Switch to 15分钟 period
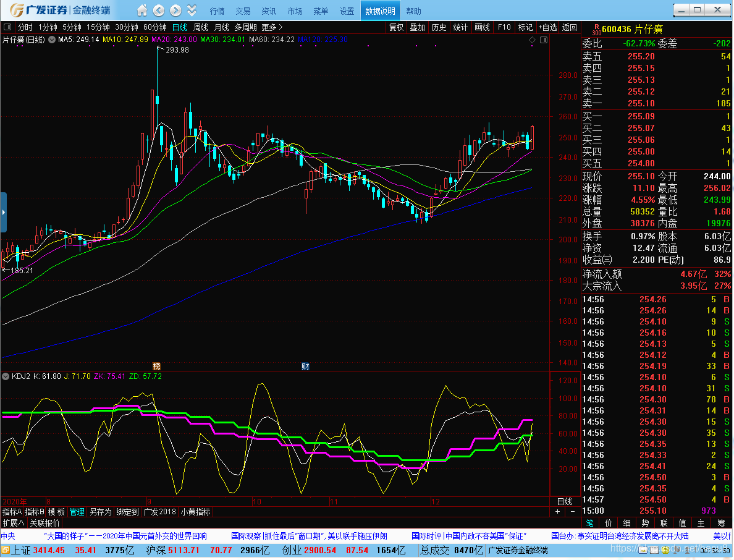The height and width of the screenshot is (560, 734). point(98,27)
